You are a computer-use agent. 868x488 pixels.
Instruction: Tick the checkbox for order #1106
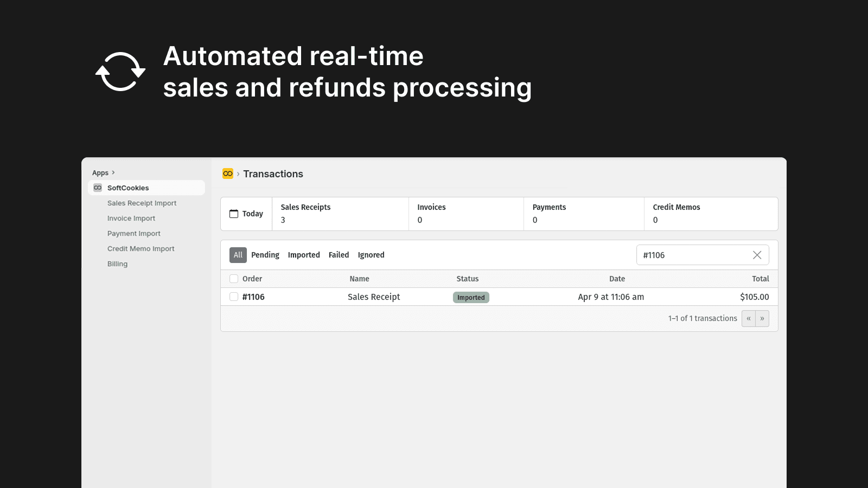pyautogui.click(x=234, y=297)
